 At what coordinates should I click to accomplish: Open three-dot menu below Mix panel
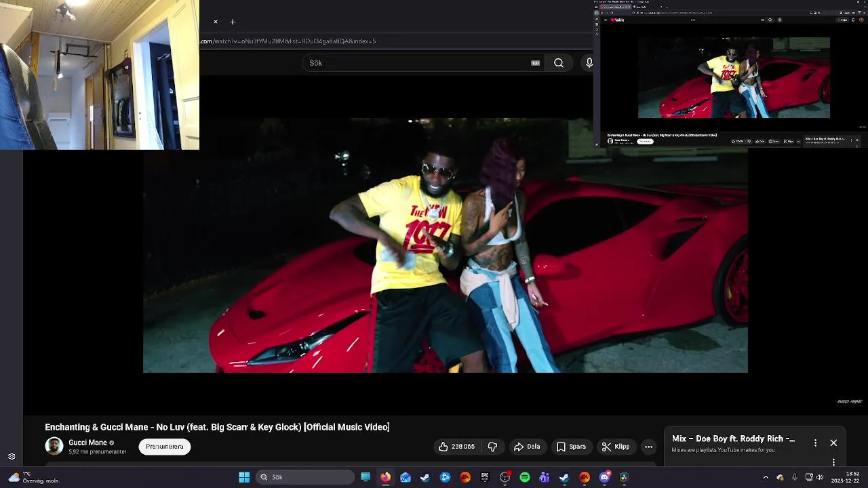[x=833, y=462]
